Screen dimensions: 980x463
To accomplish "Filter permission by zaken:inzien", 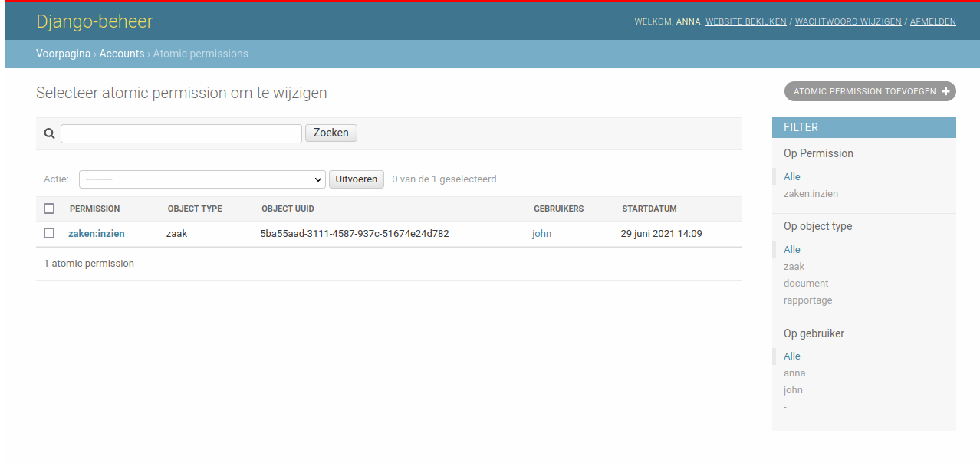I will click(x=811, y=194).
